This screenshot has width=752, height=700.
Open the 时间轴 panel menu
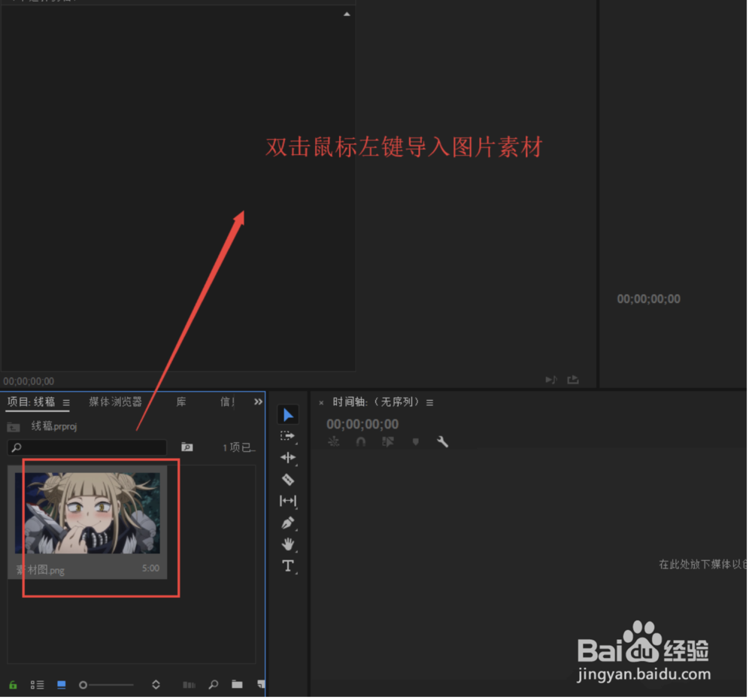coord(429,403)
